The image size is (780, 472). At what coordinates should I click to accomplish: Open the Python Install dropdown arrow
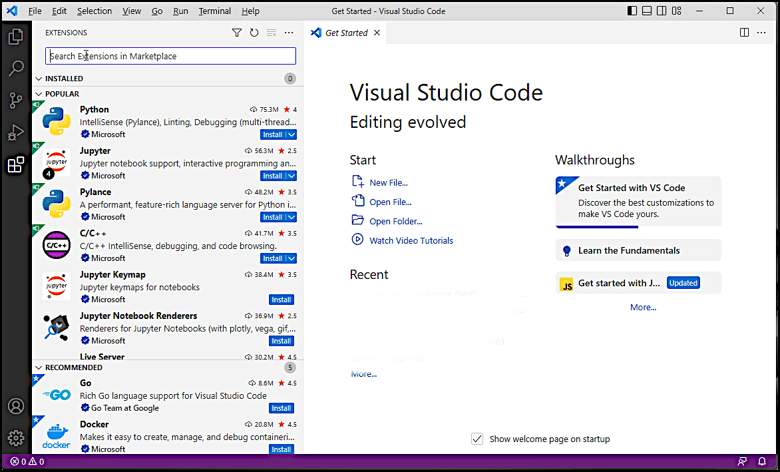(x=291, y=134)
